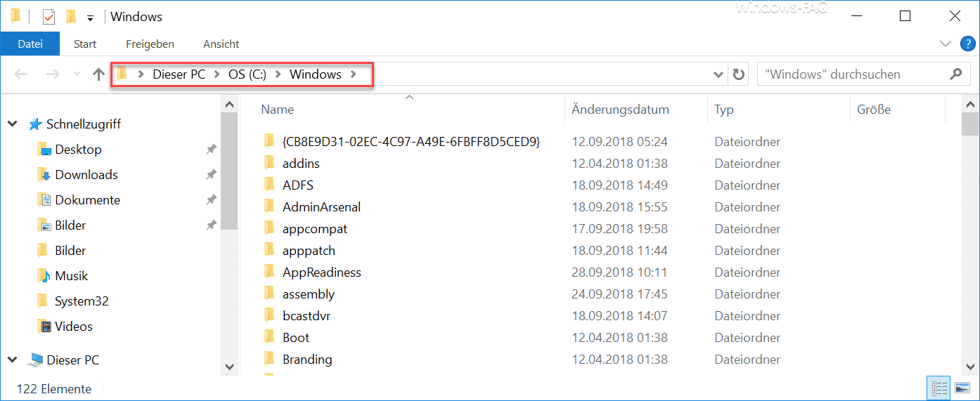
Task: Collapse the Dieser PC tree node
Action: (13, 360)
